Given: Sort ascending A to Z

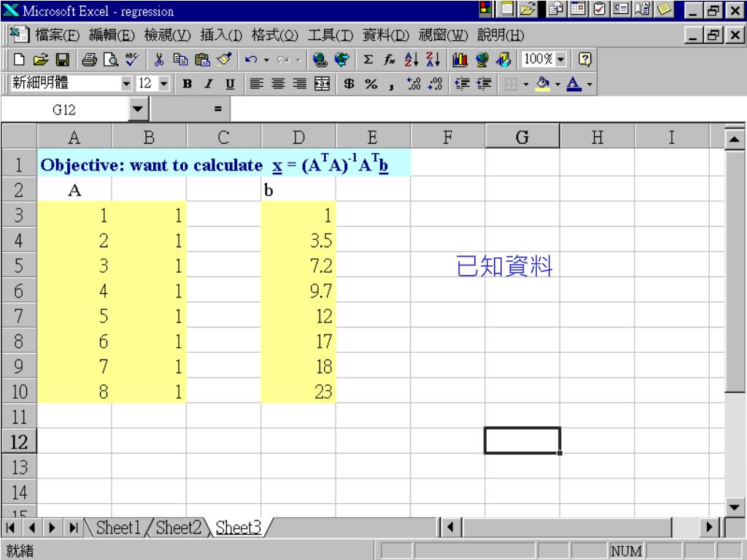Looking at the screenshot, I should tap(411, 60).
